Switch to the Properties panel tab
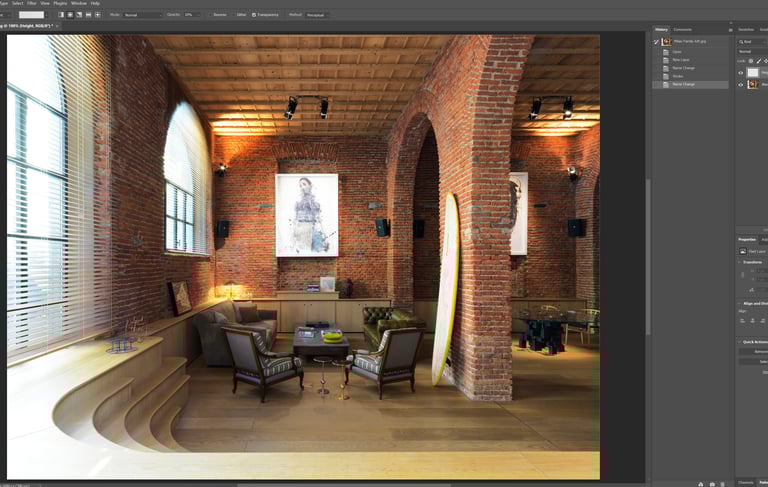The image size is (768, 487). coord(747,240)
